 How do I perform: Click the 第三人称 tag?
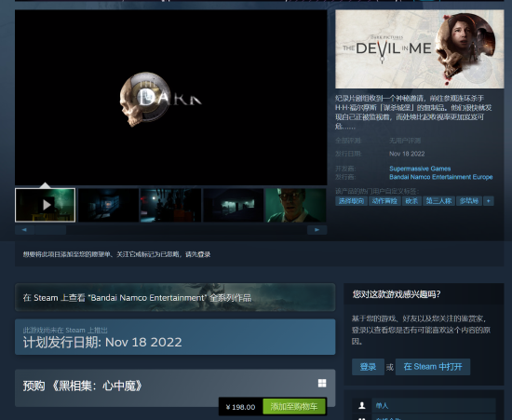pyautogui.click(x=438, y=201)
